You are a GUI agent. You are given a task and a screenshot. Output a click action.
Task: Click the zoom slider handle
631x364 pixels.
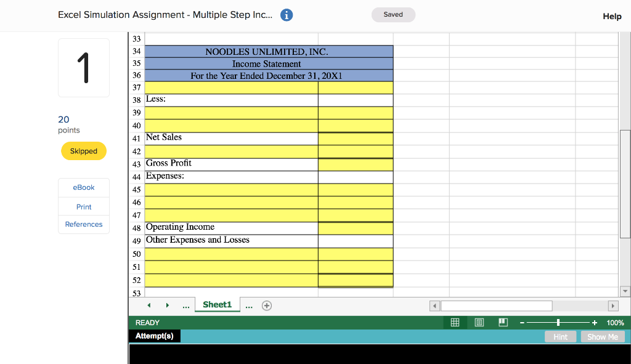[558, 322]
